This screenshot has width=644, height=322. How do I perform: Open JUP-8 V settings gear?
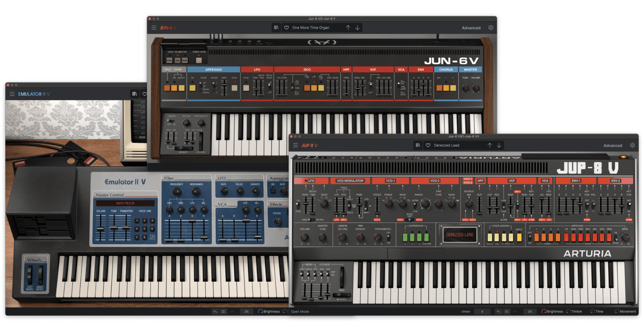pyautogui.click(x=632, y=145)
